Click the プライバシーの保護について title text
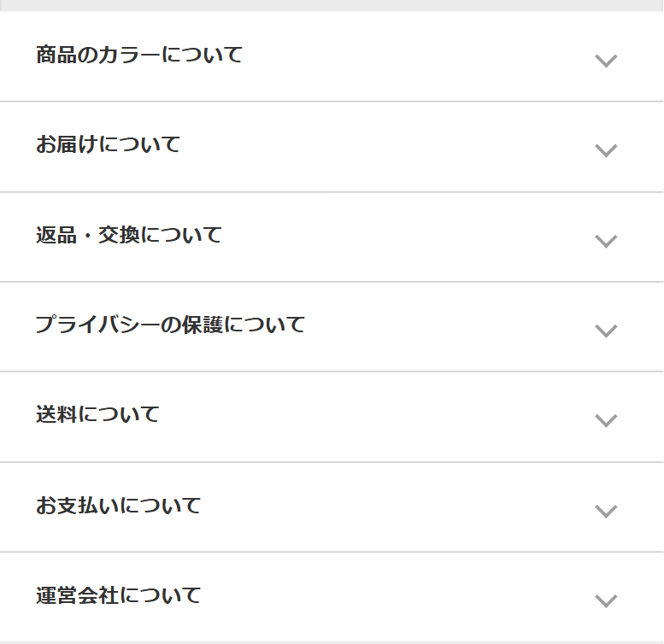 click(170, 325)
